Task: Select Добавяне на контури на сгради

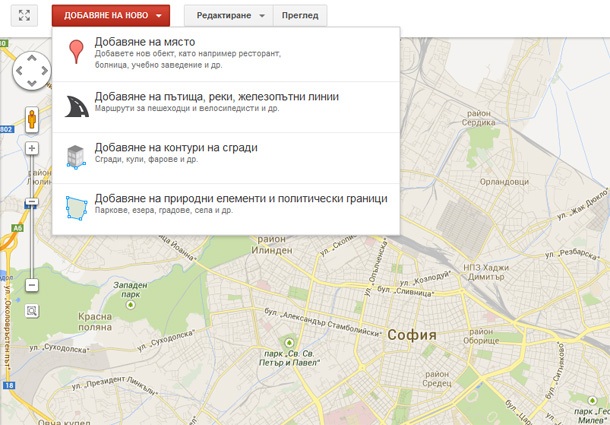Action: tap(226, 158)
